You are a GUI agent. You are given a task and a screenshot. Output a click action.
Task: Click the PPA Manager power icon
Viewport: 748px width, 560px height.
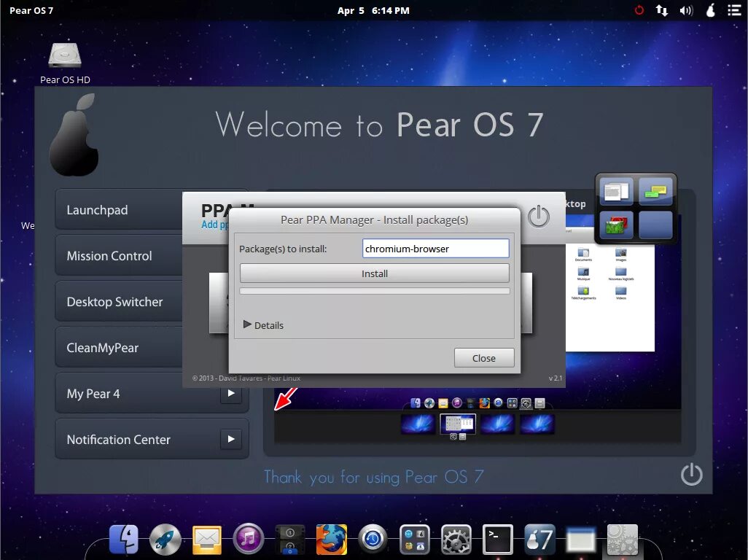pyautogui.click(x=539, y=217)
